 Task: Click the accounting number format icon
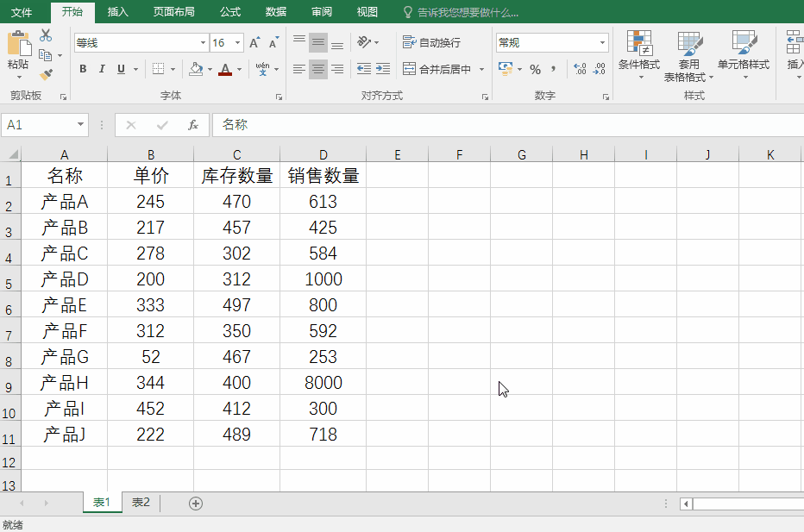pos(506,69)
